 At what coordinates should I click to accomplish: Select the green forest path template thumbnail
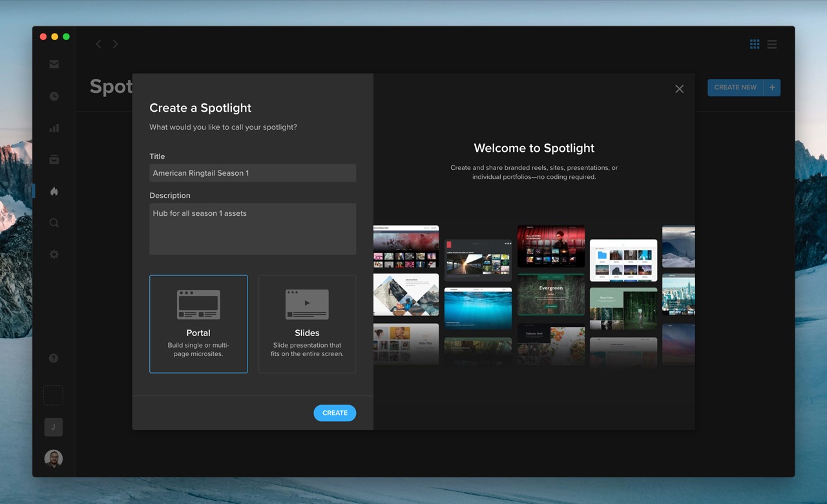coord(623,309)
